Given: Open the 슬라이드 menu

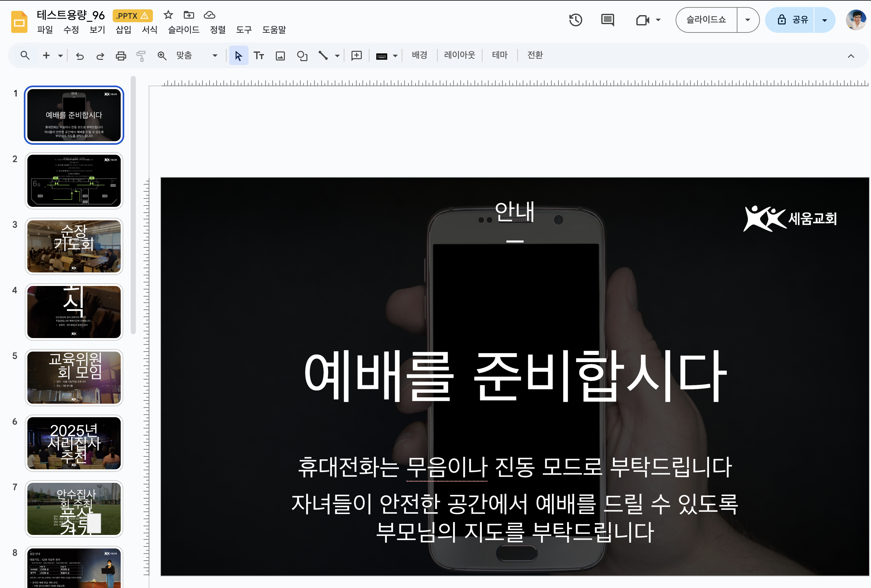Looking at the screenshot, I should (x=183, y=30).
